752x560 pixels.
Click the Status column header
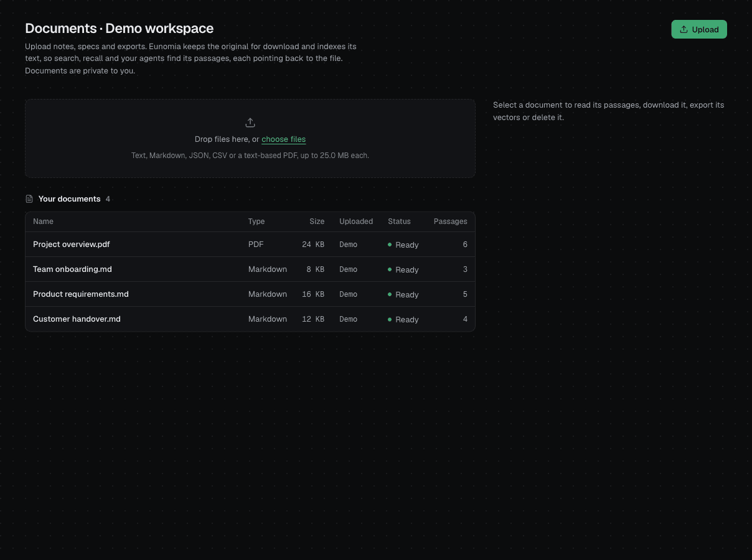[399, 222]
